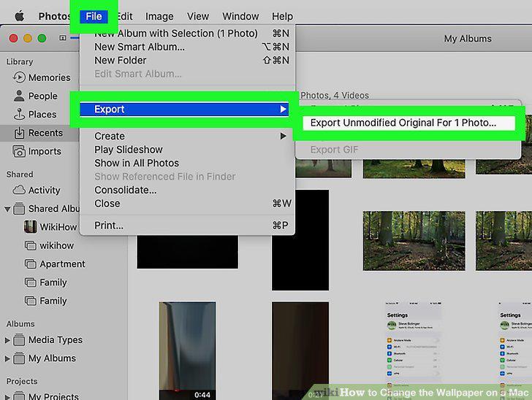Open the Help menu

click(282, 16)
